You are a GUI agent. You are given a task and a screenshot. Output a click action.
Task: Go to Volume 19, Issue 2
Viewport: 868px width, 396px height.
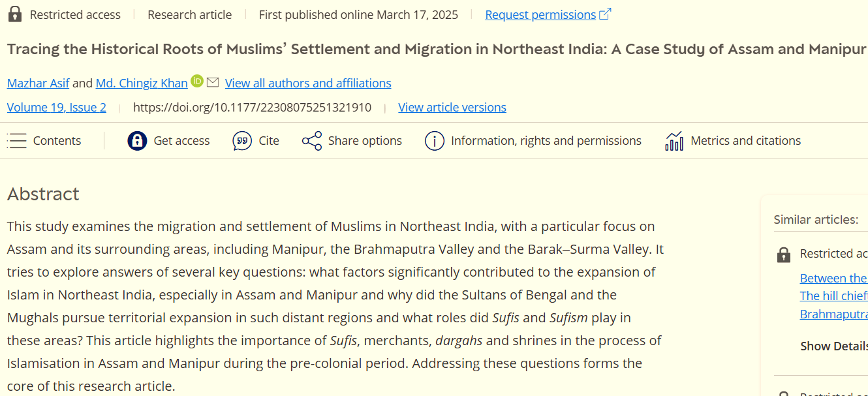click(x=57, y=108)
